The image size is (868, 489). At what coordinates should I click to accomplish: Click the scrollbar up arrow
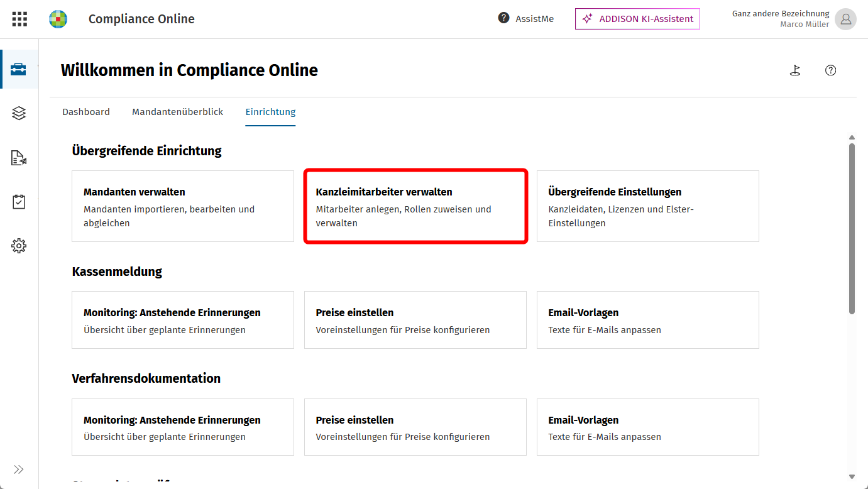point(852,138)
